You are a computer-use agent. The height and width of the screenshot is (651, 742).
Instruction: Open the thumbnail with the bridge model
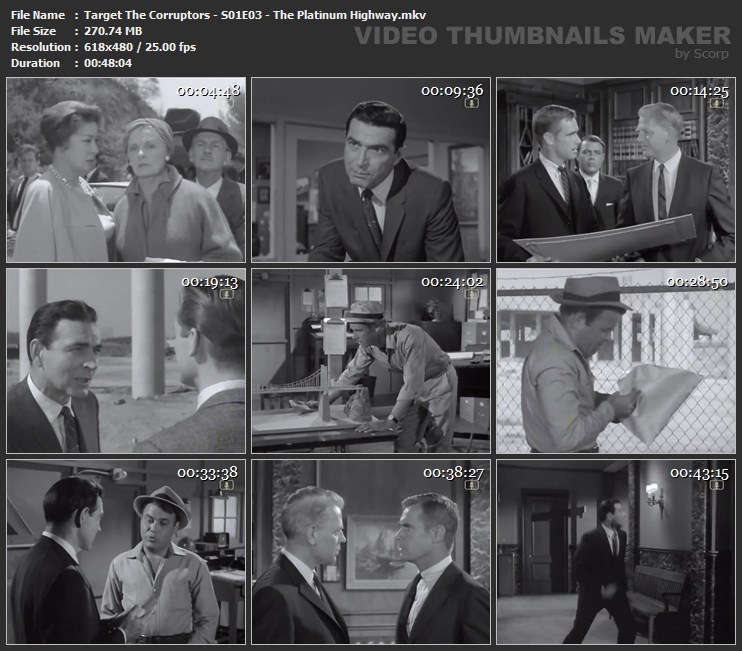coord(371,361)
